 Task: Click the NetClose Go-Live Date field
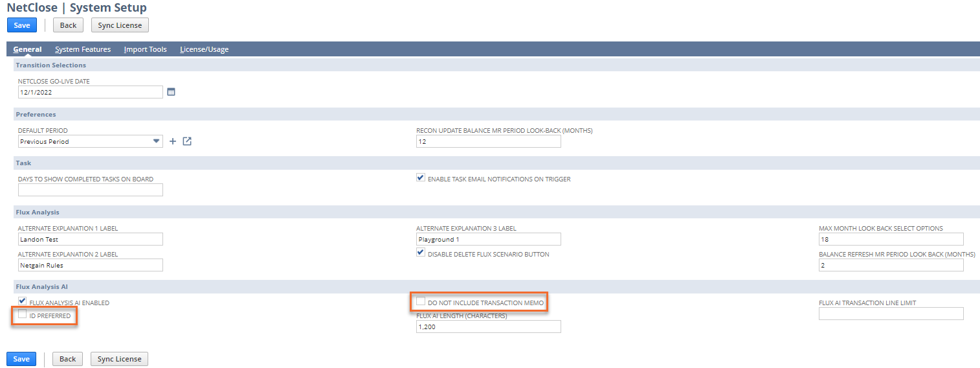coord(90,92)
